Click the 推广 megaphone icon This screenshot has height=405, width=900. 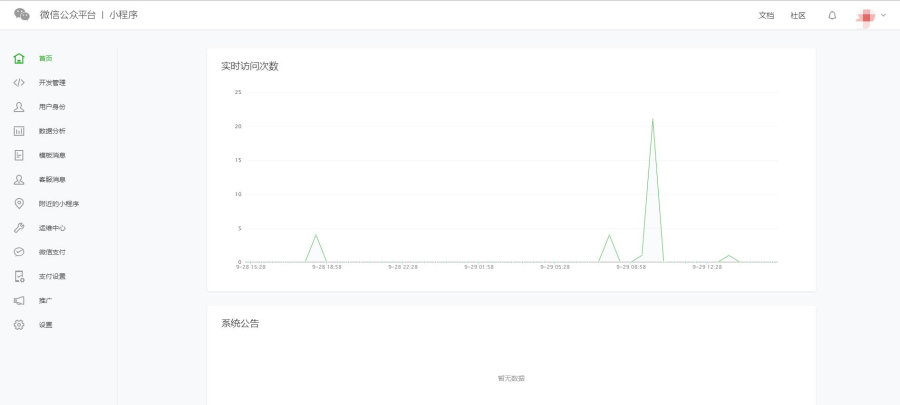pyautogui.click(x=19, y=300)
